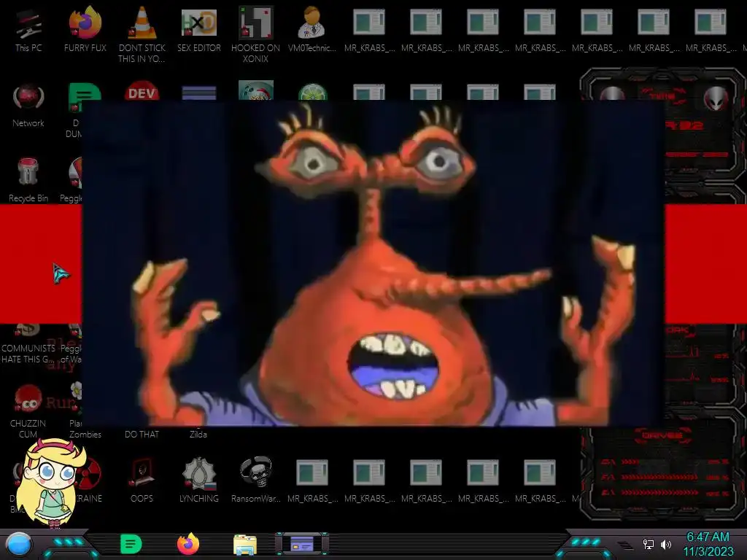Open the SEX EDITOR hex editor icon
The width and height of the screenshot is (747, 560).
coord(199,29)
